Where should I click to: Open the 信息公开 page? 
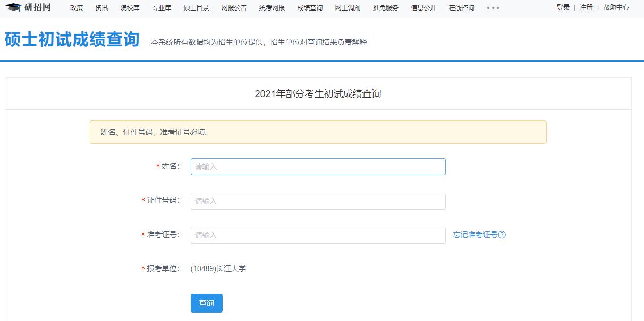point(423,8)
